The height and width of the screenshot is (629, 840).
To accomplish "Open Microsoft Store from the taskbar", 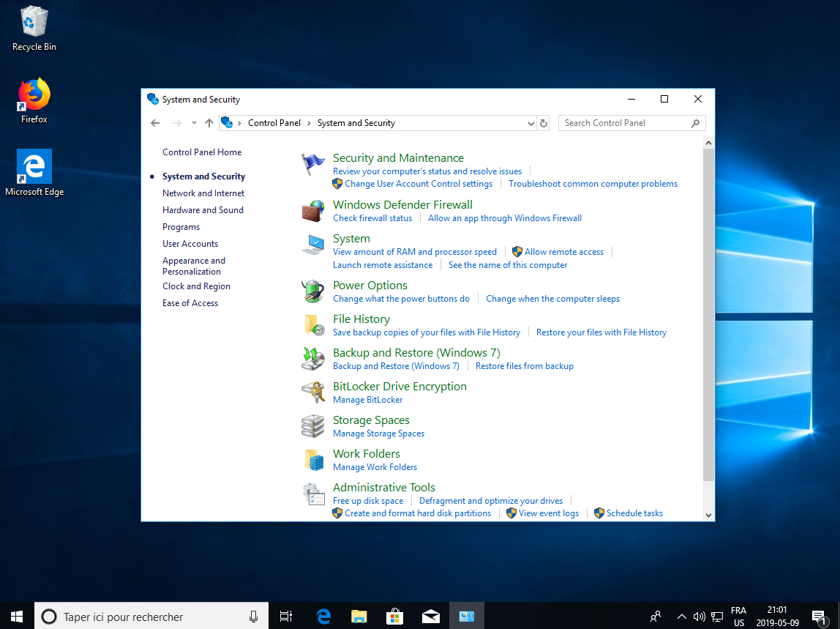I will tap(394, 617).
